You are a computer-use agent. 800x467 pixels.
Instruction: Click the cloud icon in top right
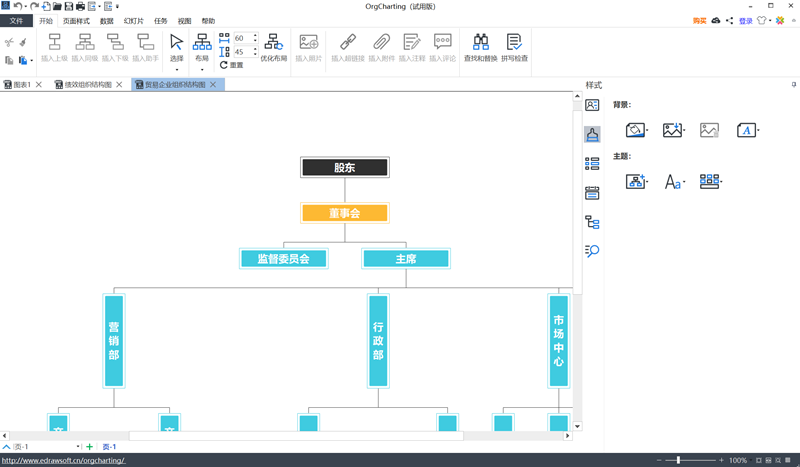(716, 20)
